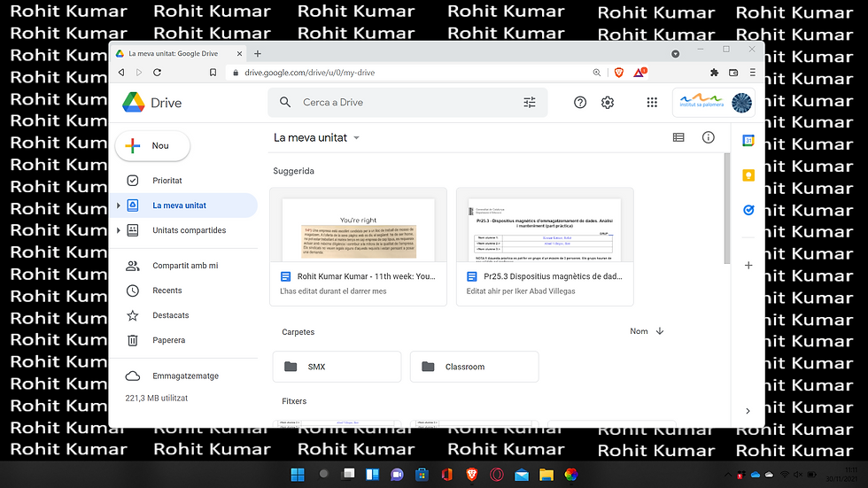Expand La meva unitat tree arrow

pyautogui.click(x=118, y=205)
